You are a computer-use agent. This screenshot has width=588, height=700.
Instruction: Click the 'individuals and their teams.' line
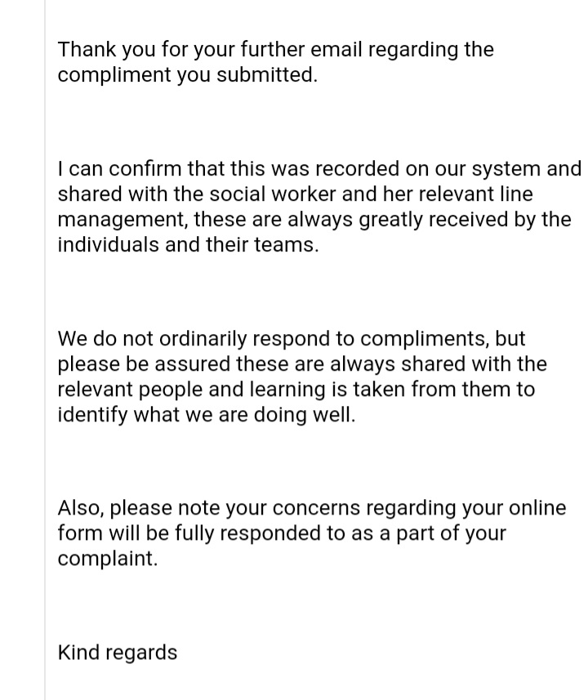pyautogui.click(x=187, y=245)
